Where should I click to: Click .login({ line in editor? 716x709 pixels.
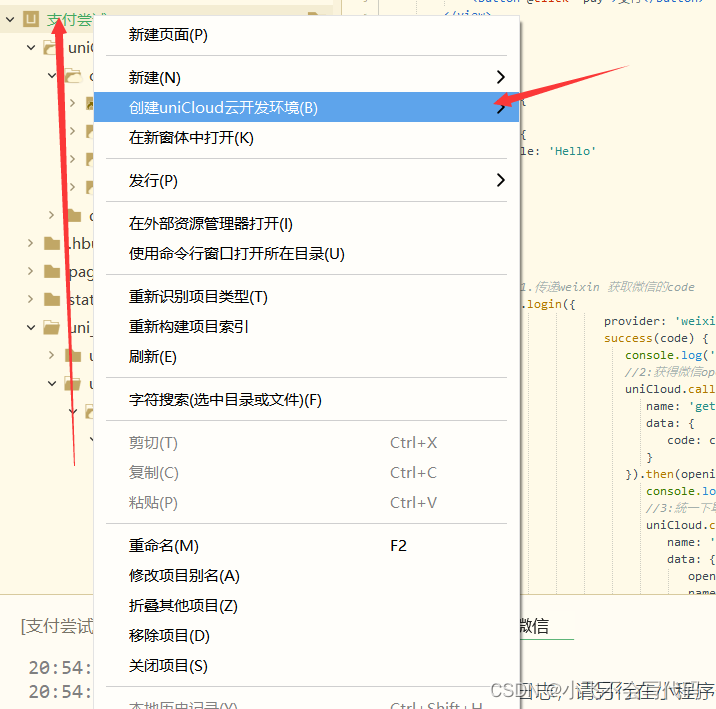pyautogui.click(x=548, y=304)
